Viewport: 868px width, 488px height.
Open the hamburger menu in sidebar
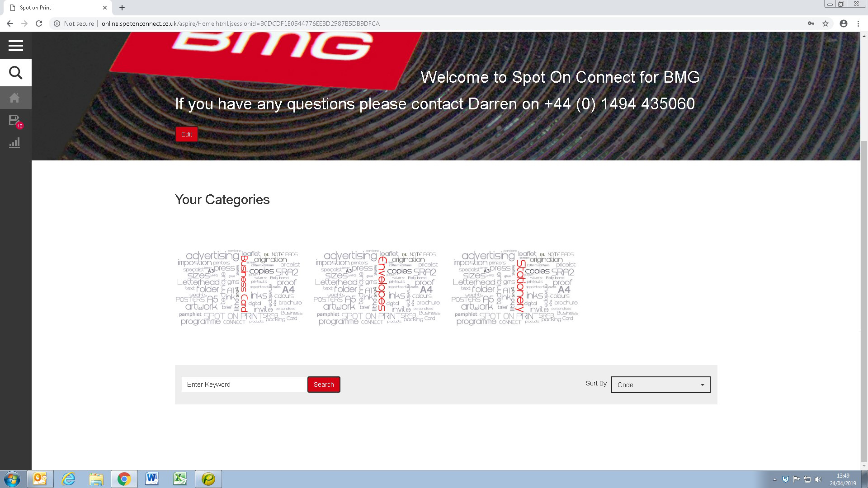(x=15, y=46)
